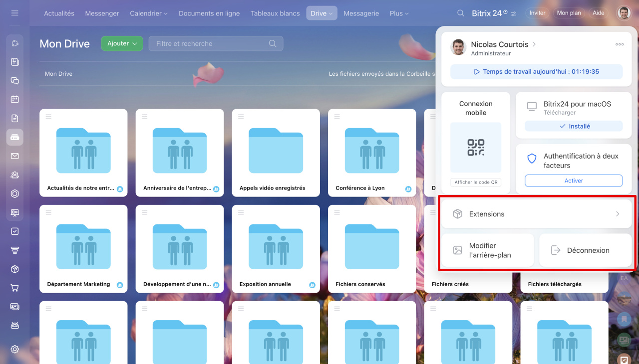The width and height of the screenshot is (639, 364).
Task: Click the Fichiers téléchargés label
Action: point(555,284)
